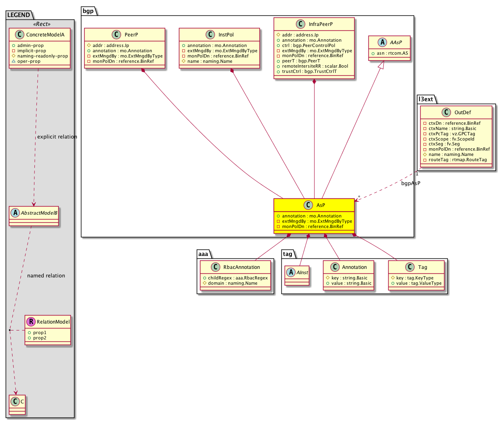Image resolution: width=504 pixels, height=422 pixels.
Task: Click the RbacAnnotation class icon
Action: pyautogui.click(x=215, y=267)
